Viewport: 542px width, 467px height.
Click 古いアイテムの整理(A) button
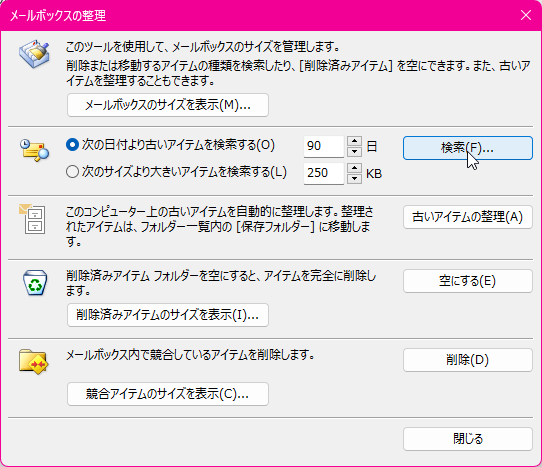click(x=468, y=217)
